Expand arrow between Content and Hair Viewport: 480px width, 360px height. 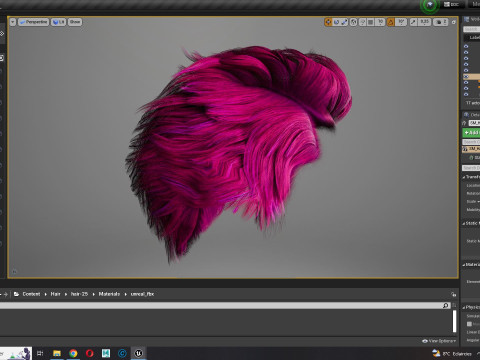46,294
